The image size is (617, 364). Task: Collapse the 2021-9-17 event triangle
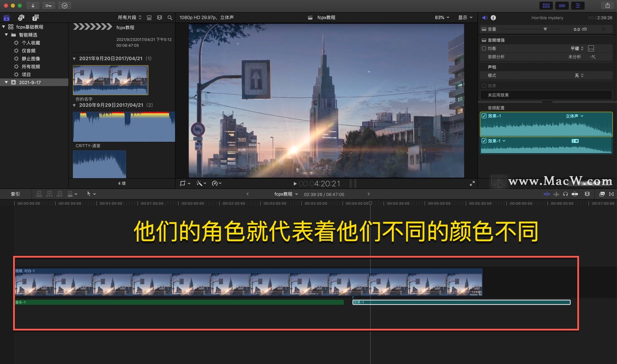coord(6,82)
